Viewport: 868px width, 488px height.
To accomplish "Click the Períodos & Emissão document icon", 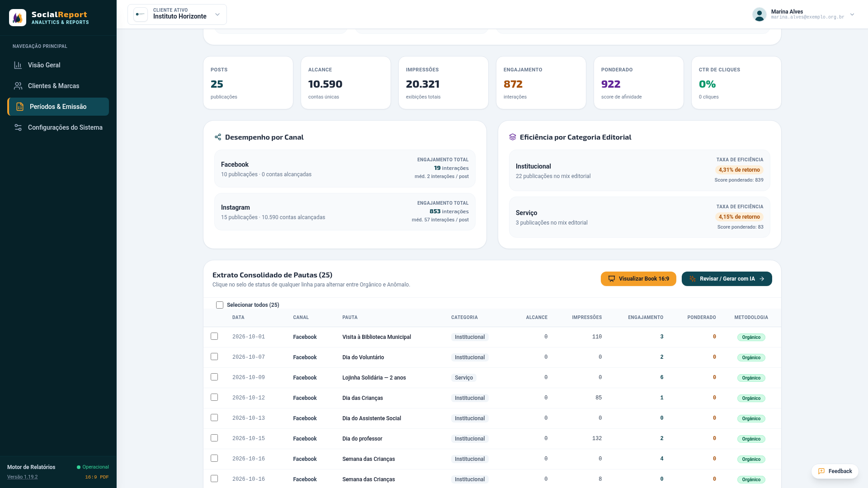I will 20,107.
